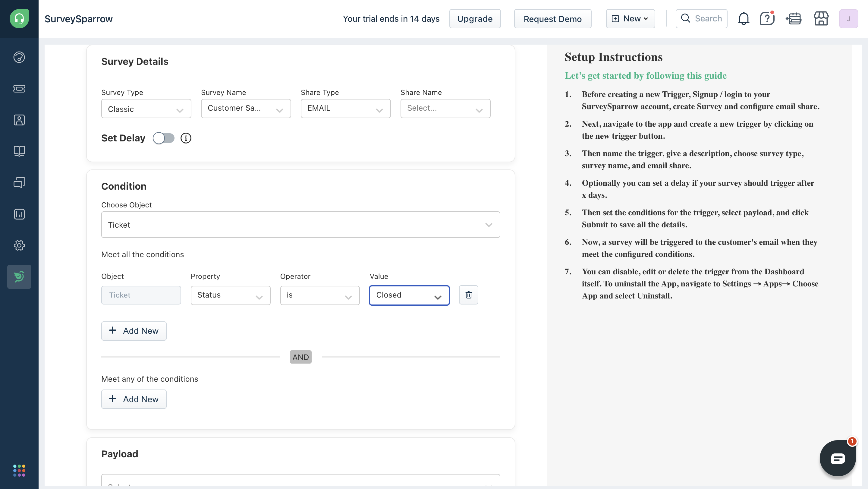
Task: Open the chat widget bubble
Action: point(837,458)
